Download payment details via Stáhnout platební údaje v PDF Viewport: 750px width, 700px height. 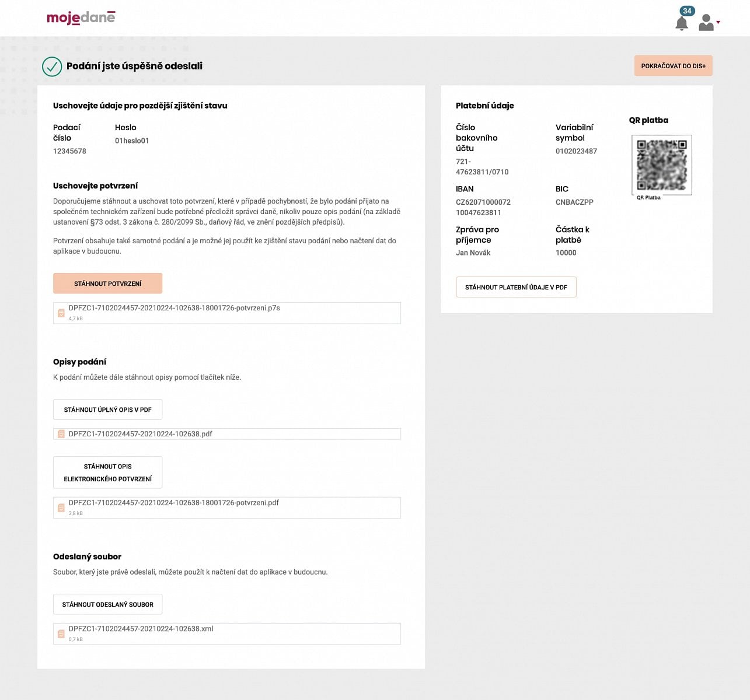point(516,287)
